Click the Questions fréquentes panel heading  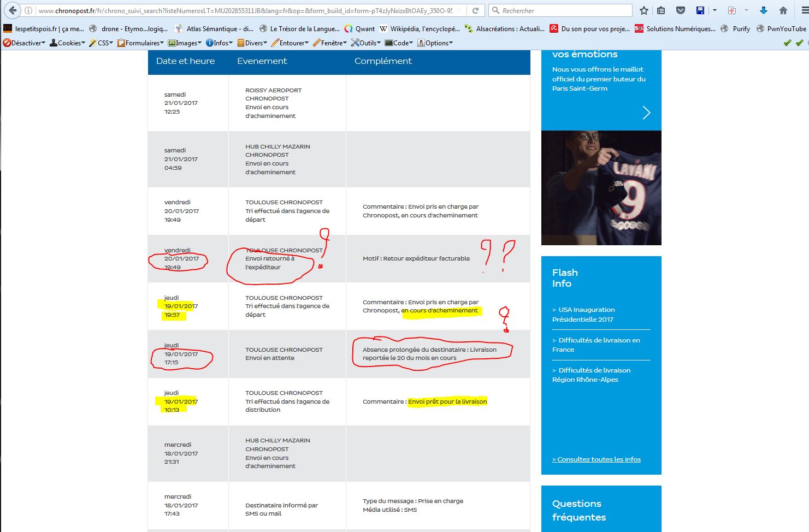coord(579,510)
